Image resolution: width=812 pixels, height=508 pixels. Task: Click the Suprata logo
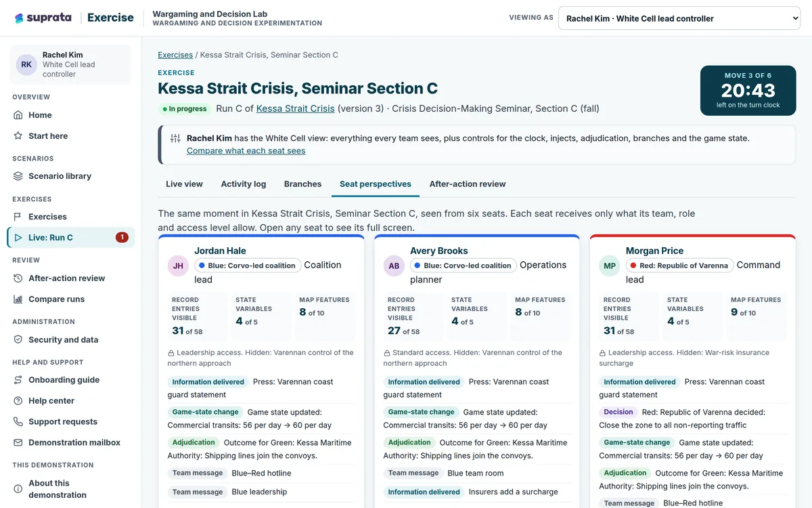pyautogui.click(x=43, y=18)
